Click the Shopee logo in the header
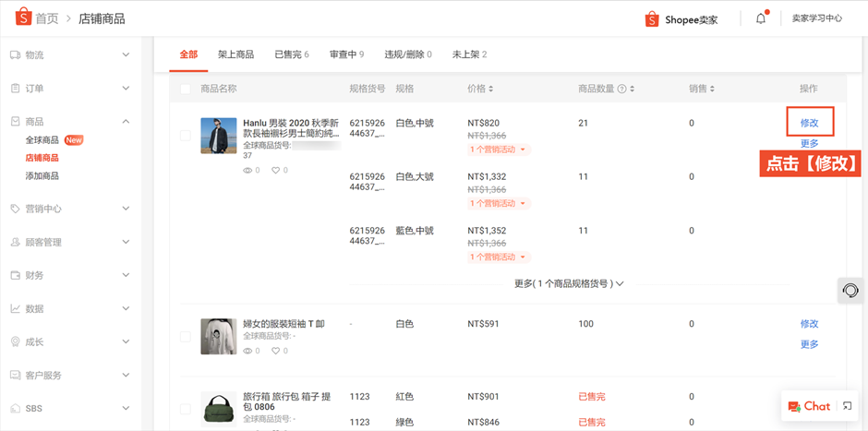Viewport: 868px width, 431px height. point(23,18)
